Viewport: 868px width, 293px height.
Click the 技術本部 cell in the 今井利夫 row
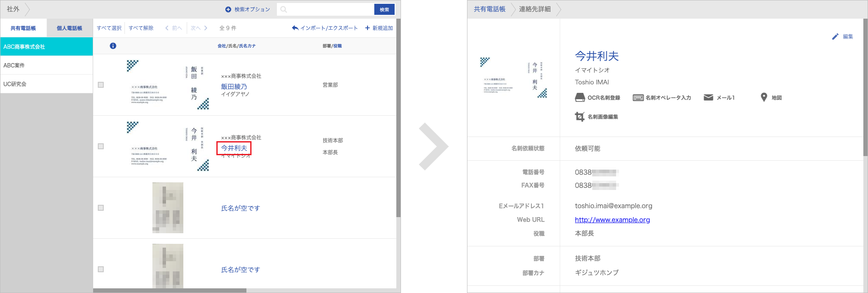(x=333, y=140)
